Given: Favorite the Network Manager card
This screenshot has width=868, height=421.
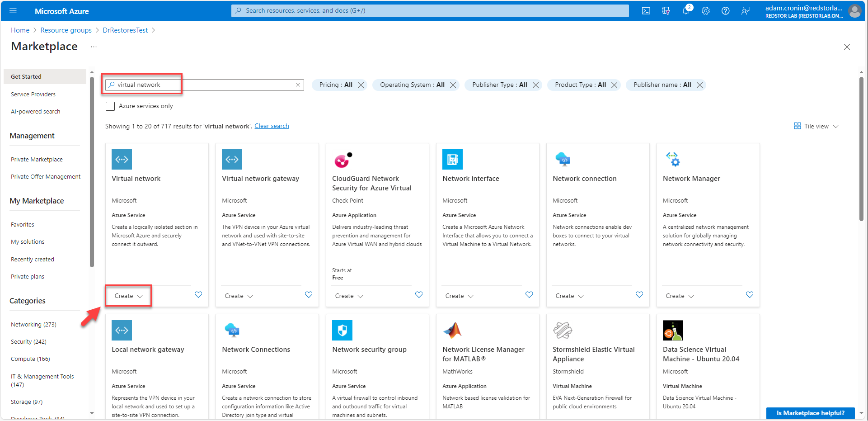Looking at the screenshot, I should tap(750, 295).
